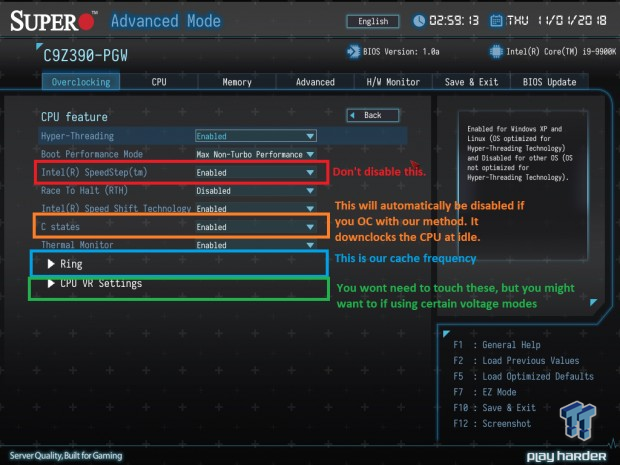Open the Intel SpeedStep dropdown
The width and height of the screenshot is (620, 465).
pos(256,172)
